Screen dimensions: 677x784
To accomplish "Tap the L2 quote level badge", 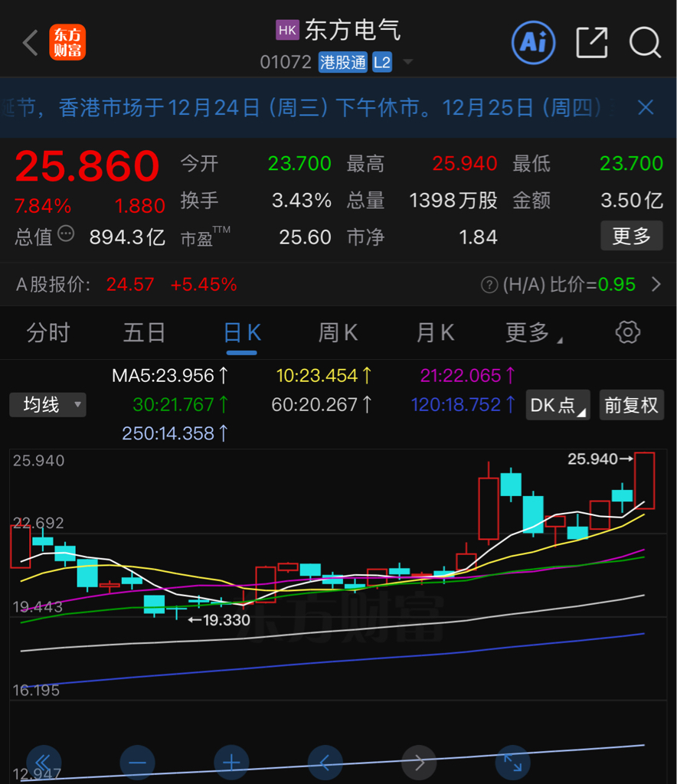I will point(382,62).
